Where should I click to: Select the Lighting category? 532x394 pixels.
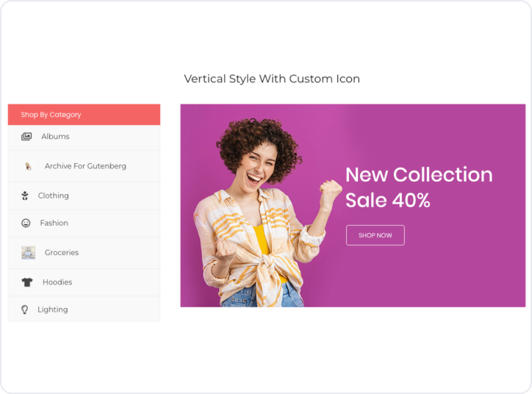pyautogui.click(x=53, y=309)
